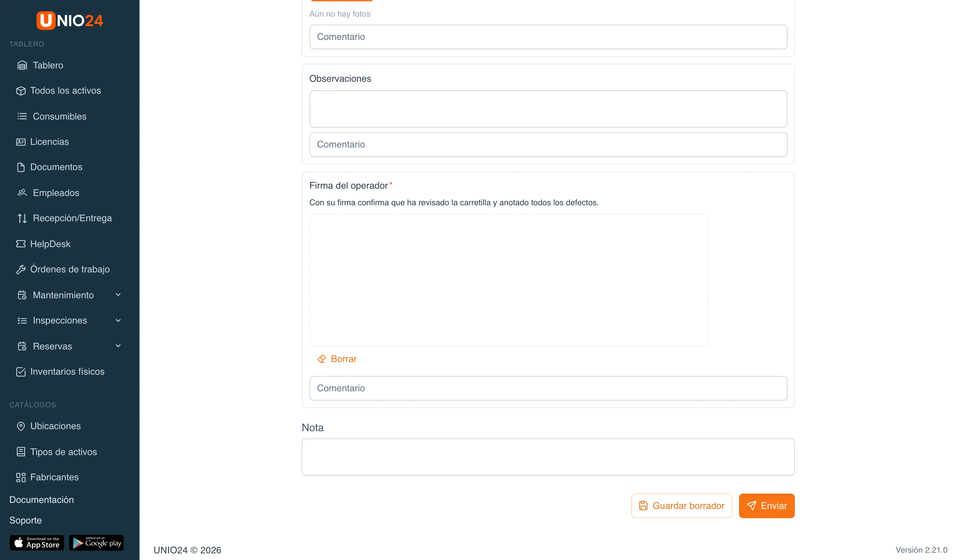This screenshot has height=560, width=957.
Task: Expand the Reservas submenu chevron
Action: click(118, 346)
